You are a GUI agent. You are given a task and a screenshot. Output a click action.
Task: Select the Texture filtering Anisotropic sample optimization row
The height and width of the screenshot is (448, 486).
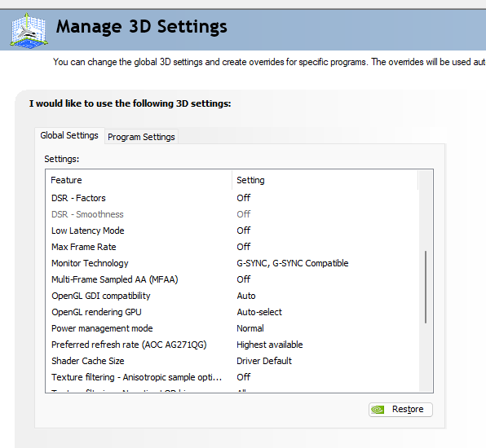click(232, 377)
